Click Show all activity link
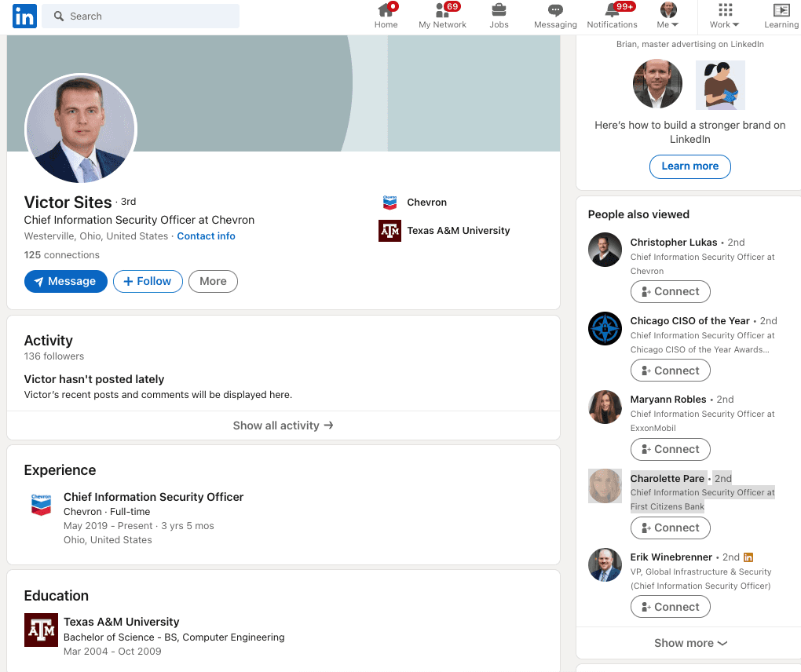801x672 pixels. (283, 425)
